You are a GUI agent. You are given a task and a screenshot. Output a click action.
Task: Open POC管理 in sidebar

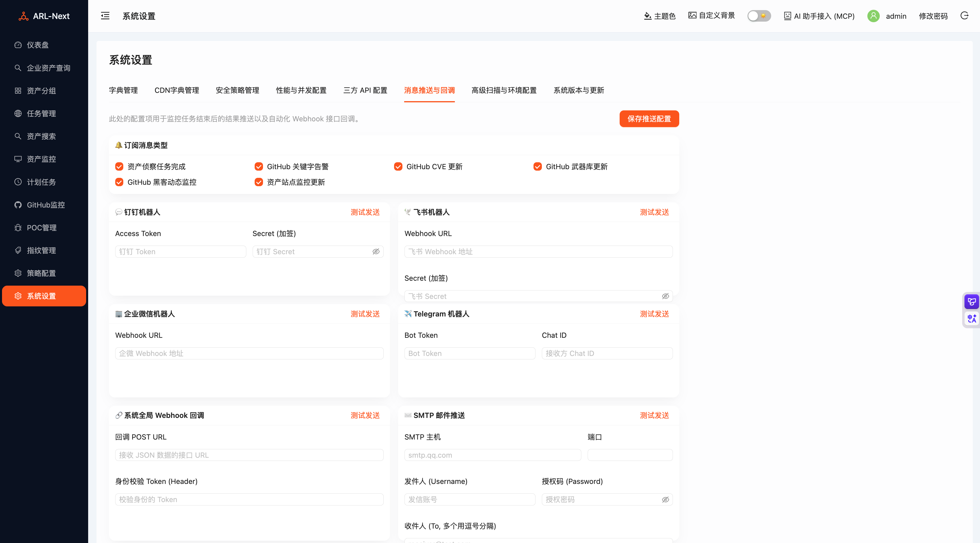44,228
